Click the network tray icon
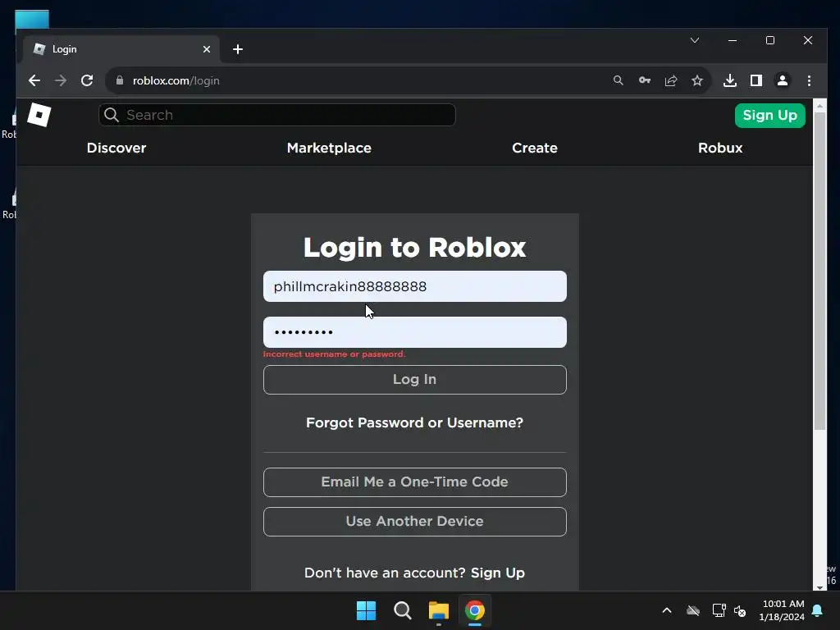This screenshot has width=840, height=630. pos(719,610)
